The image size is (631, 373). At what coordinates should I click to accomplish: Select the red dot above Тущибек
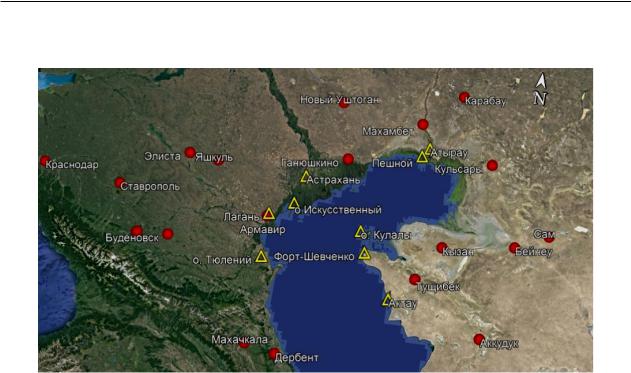tap(415, 279)
